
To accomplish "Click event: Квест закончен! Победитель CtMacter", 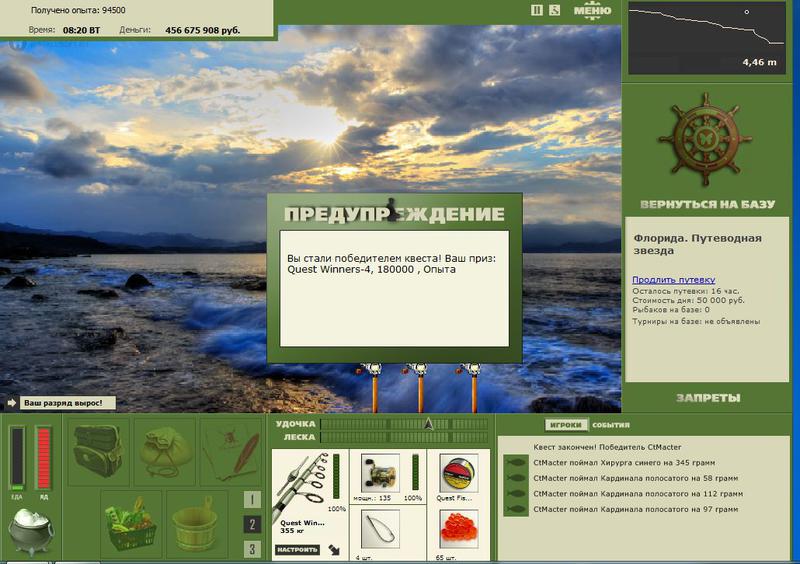I will point(607,447).
